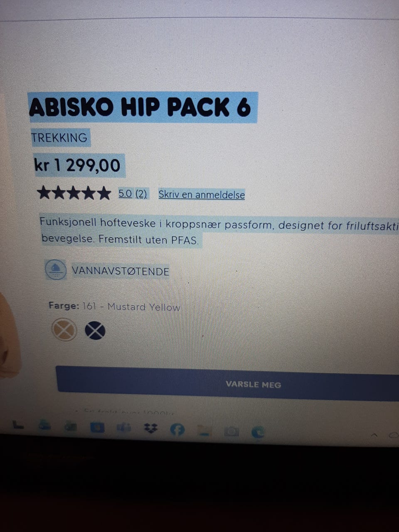Click the kr 1 299,00 price text

(77, 165)
